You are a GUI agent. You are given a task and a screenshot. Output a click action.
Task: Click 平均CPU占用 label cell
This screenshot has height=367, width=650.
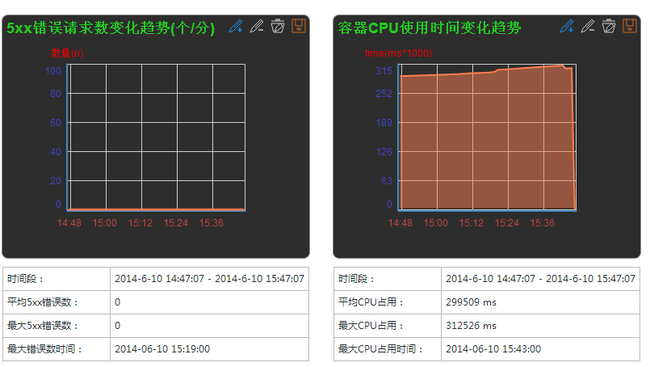click(x=388, y=302)
